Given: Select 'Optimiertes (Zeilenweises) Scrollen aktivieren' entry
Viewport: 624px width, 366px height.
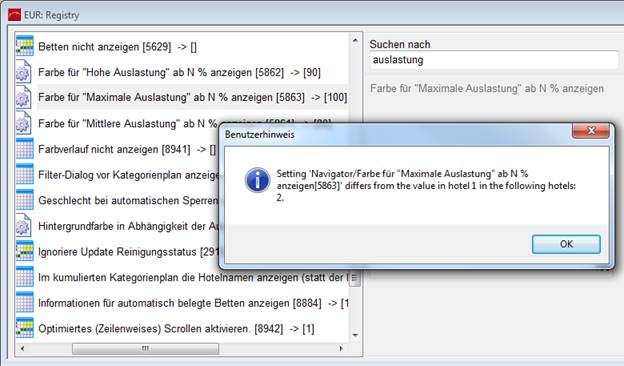Looking at the screenshot, I should (176, 329).
